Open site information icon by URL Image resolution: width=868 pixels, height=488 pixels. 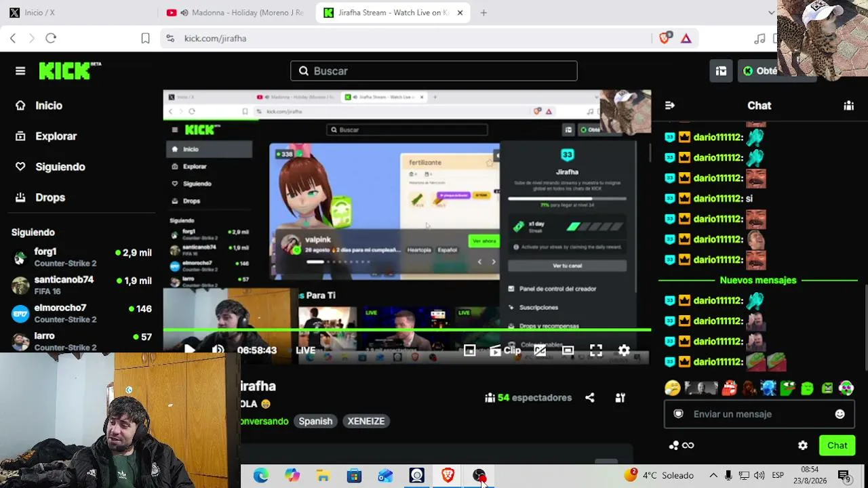(170, 39)
